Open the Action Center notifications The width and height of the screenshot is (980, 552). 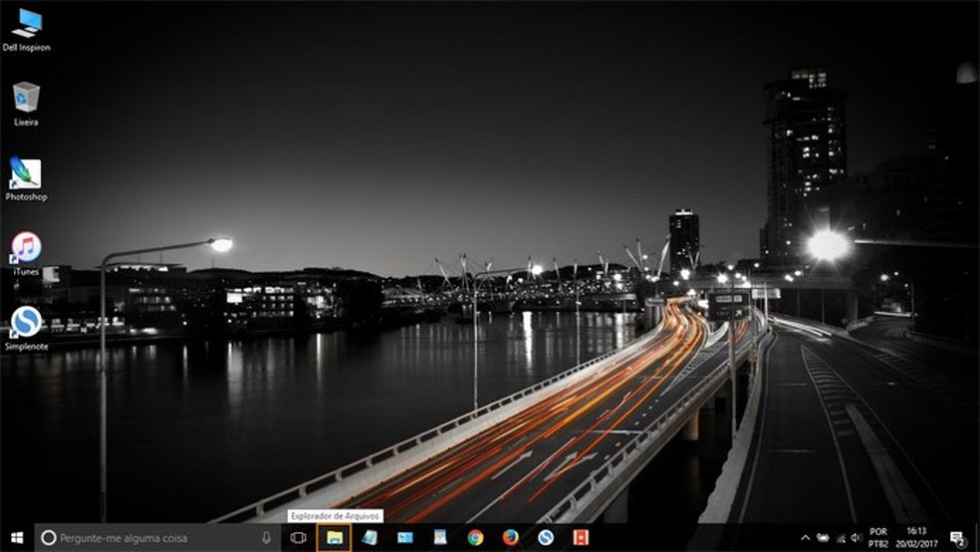[x=958, y=538]
